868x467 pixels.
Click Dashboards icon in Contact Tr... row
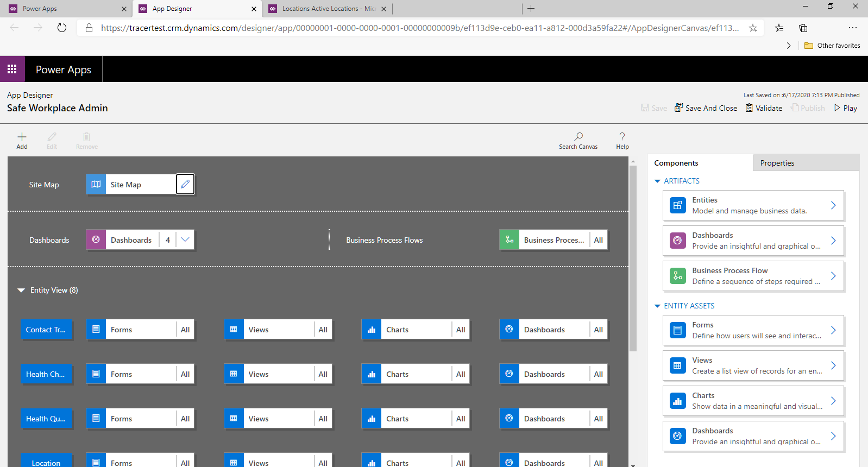[x=510, y=329]
